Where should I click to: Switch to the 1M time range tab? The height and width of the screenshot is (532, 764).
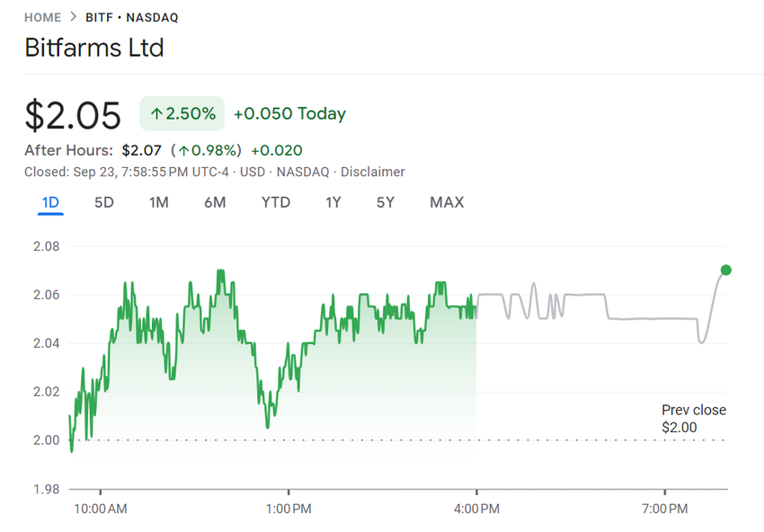pos(159,202)
